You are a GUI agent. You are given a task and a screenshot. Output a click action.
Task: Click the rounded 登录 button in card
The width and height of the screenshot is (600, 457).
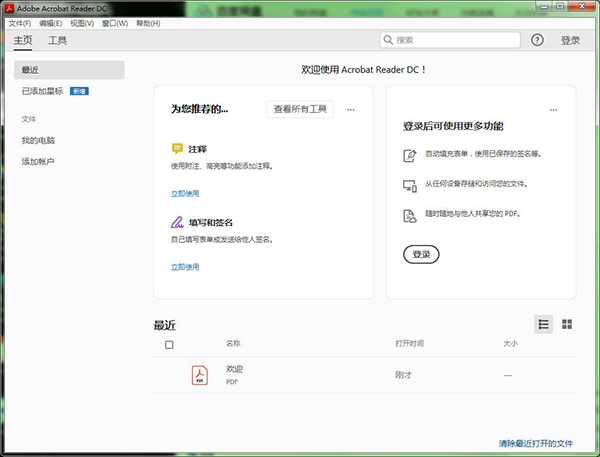(x=421, y=254)
